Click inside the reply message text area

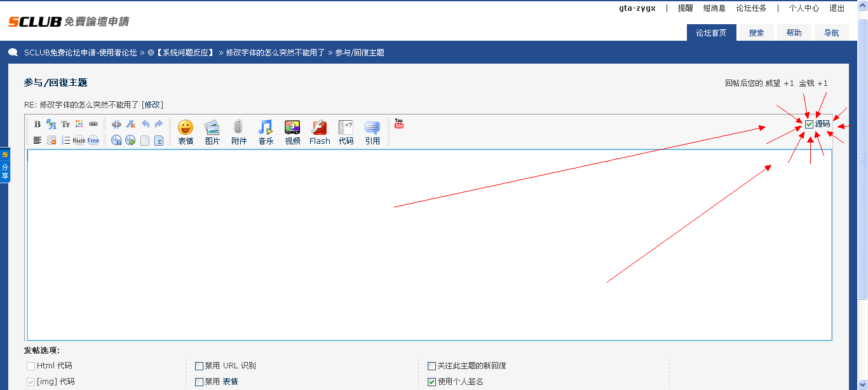click(x=429, y=245)
